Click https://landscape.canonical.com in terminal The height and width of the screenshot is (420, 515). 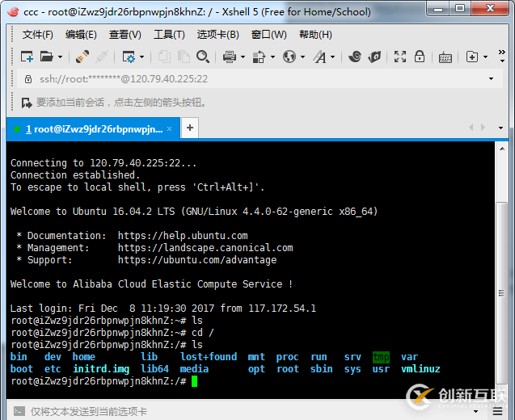point(205,248)
